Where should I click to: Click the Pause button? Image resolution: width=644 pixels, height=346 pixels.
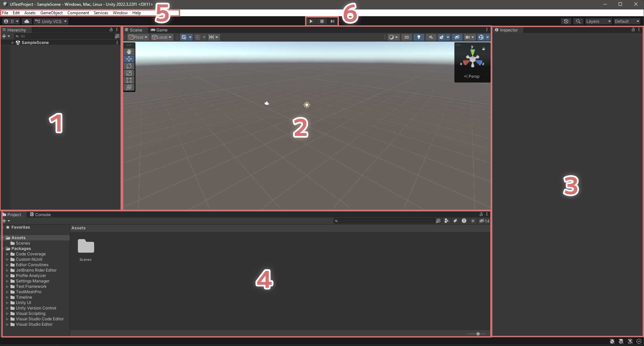click(322, 21)
